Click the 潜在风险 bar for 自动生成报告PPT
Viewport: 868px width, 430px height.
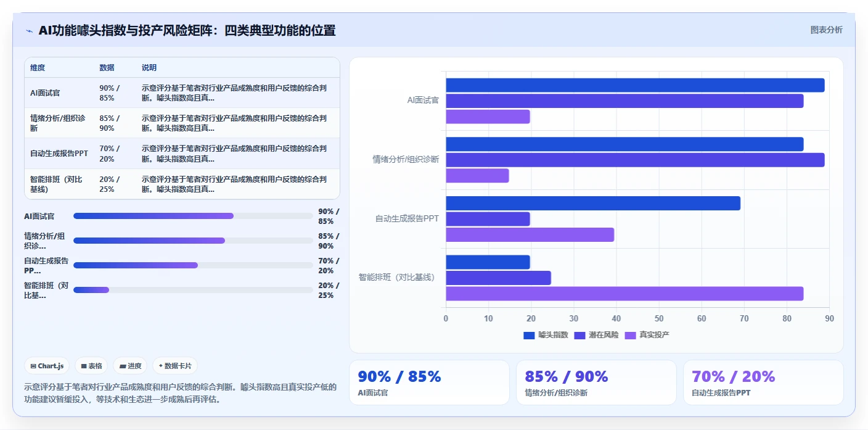coord(488,219)
